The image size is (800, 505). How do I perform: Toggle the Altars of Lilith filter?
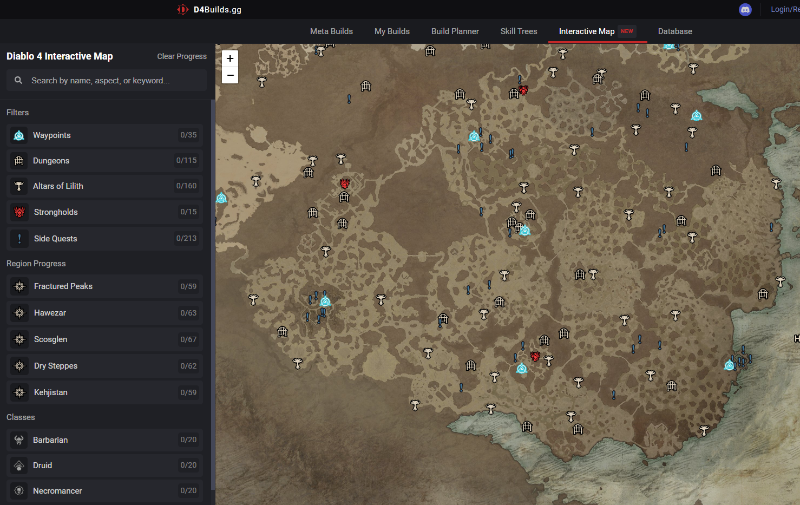[105, 186]
